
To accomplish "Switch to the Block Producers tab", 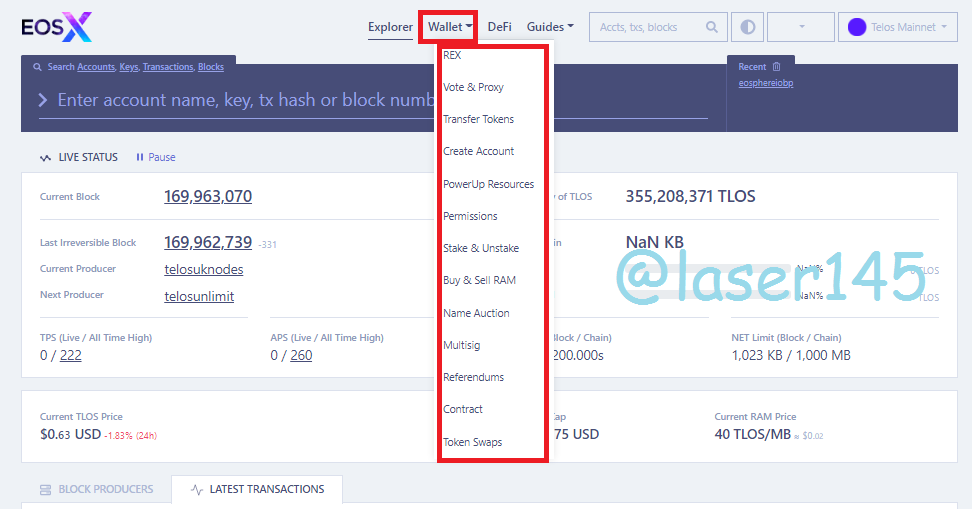I will pos(96,489).
